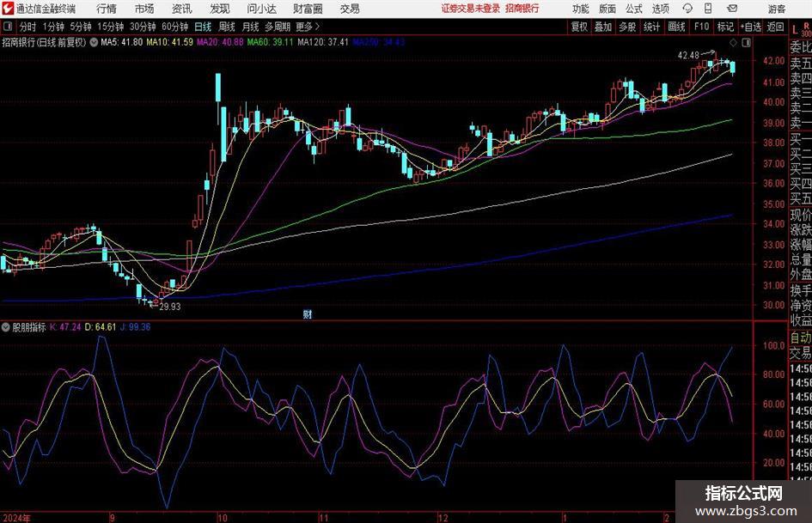The image size is (812, 523).
Task: Open the 发现 menu
Action: click(220, 9)
